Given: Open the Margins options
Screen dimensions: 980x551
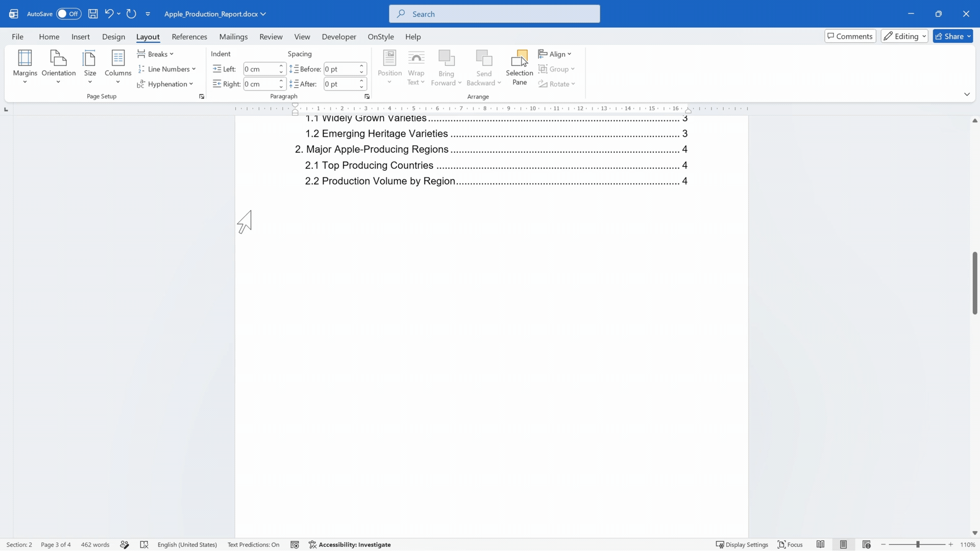Looking at the screenshot, I should (25, 67).
